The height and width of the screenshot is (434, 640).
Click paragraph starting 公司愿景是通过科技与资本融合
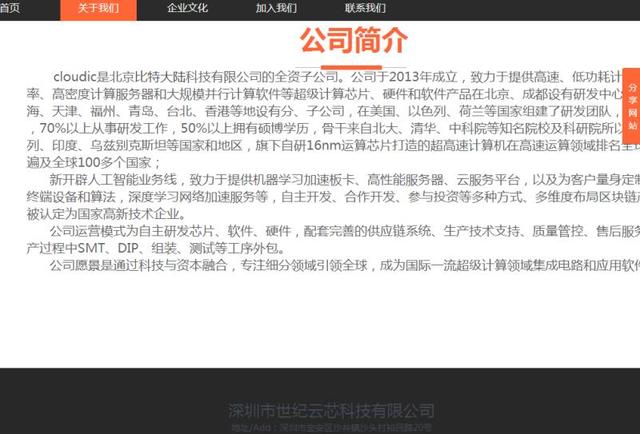344,265
